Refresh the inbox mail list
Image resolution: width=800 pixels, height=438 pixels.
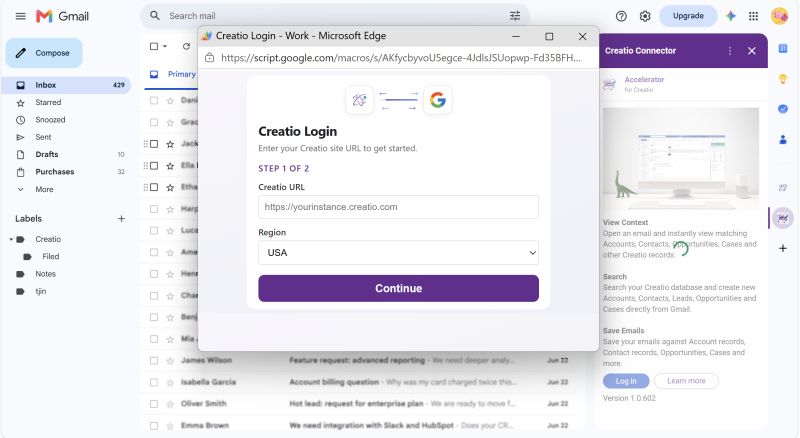186,46
